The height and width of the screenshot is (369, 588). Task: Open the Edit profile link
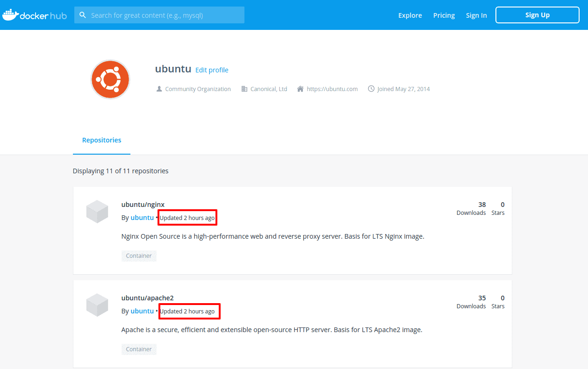click(x=212, y=70)
